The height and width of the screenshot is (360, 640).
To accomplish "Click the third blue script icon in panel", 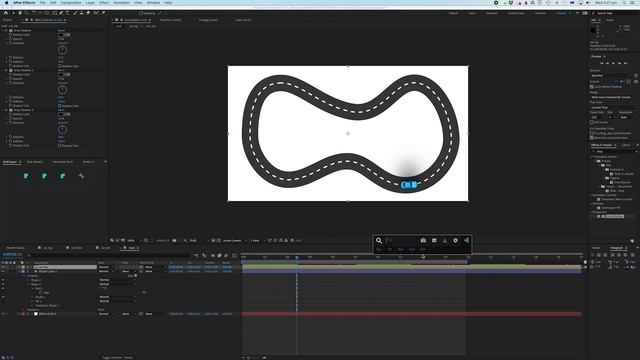I will 62,176.
